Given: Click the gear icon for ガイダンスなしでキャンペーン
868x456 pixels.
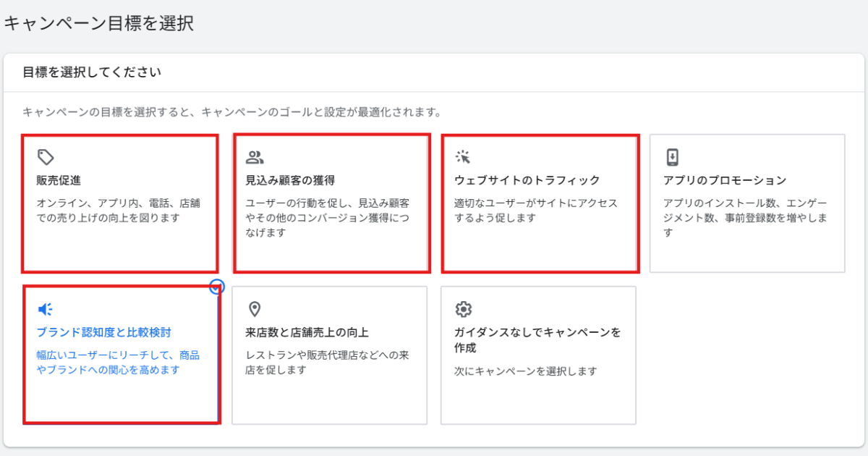Looking at the screenshot, I should 463,310.
